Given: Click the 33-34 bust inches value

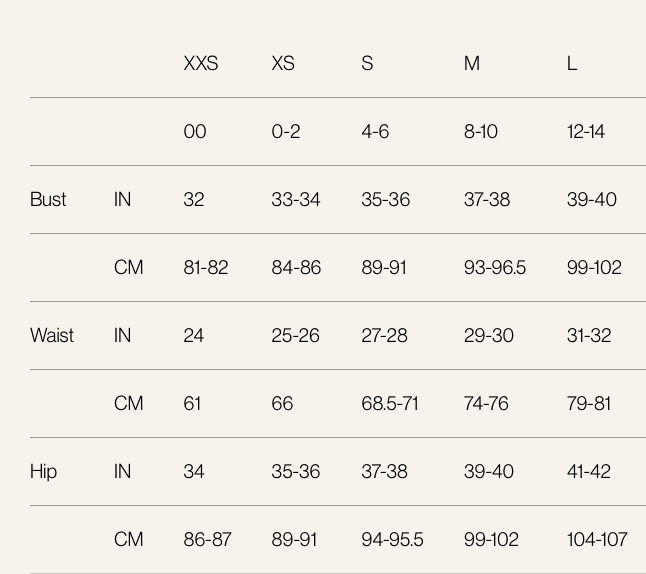Looking at the screenshot, I should coord(296,199).
